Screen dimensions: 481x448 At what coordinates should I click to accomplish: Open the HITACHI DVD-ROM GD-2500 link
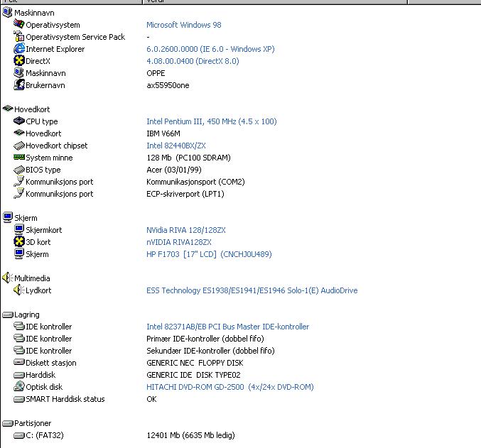click(x=230, y=387)
